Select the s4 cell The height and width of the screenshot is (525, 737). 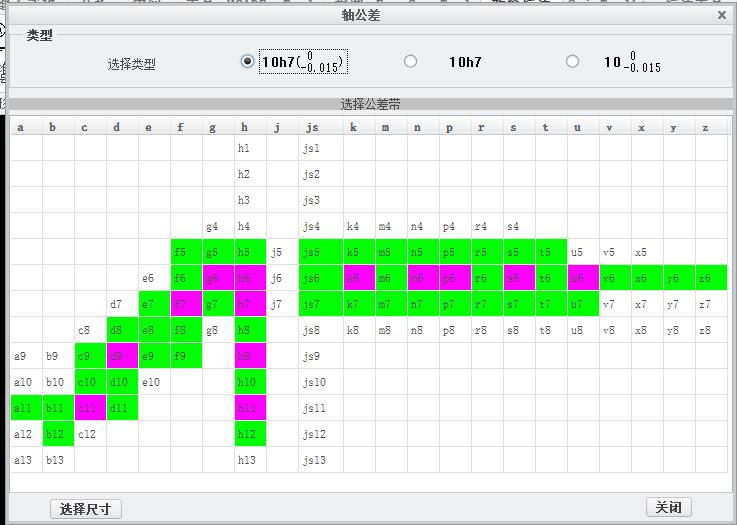[519, 226]
